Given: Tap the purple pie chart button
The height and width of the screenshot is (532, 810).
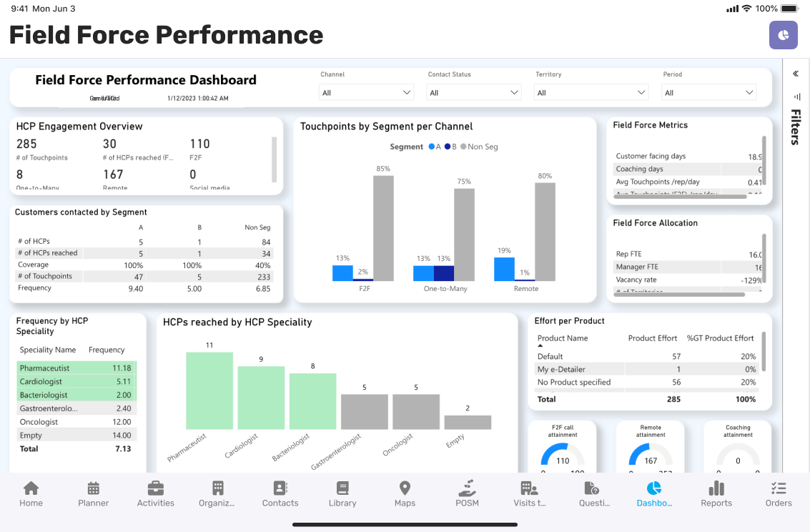Looking at the screenshot, I should point(783,35).
